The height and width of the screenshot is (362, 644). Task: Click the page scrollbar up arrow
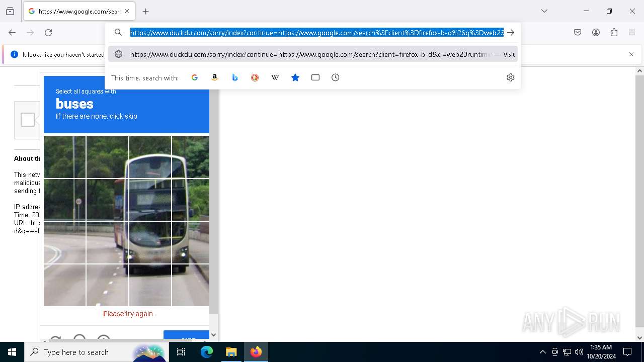point(639,71)
